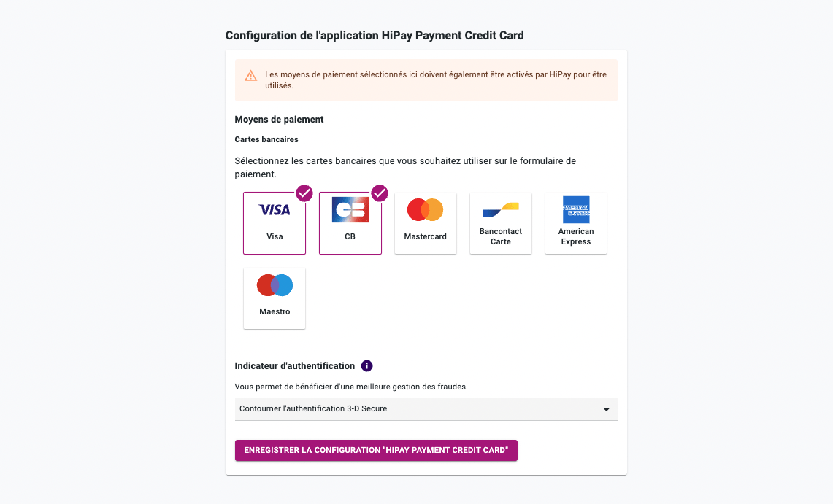Uncheck the Visa card checkmark badge

pyautogui.click(x=304, y=193)
